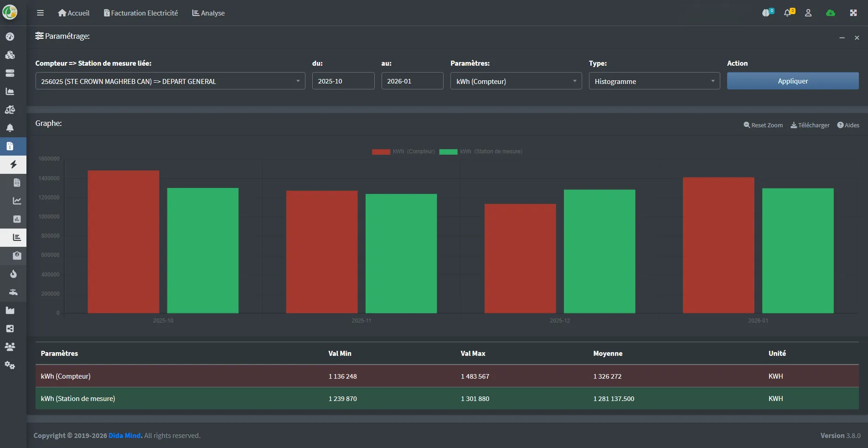Screen dimensions: 868x448
Task: Toggle fullscreen with the expand icon
Action: click(853, 13)
